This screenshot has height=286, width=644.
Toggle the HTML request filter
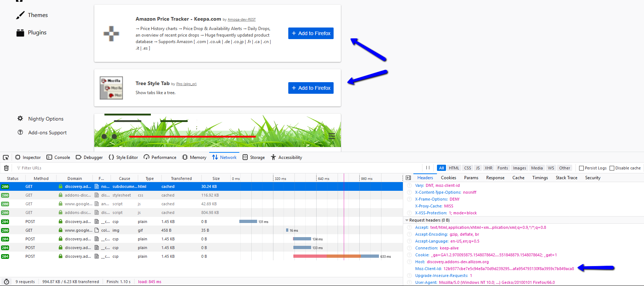454,168
